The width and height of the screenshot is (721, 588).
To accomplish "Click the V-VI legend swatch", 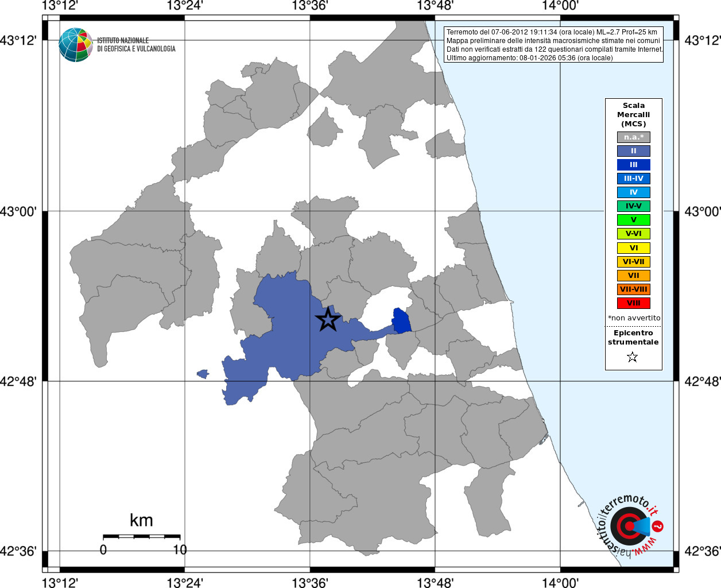I will pyautogui.click(x=634, y=234).
